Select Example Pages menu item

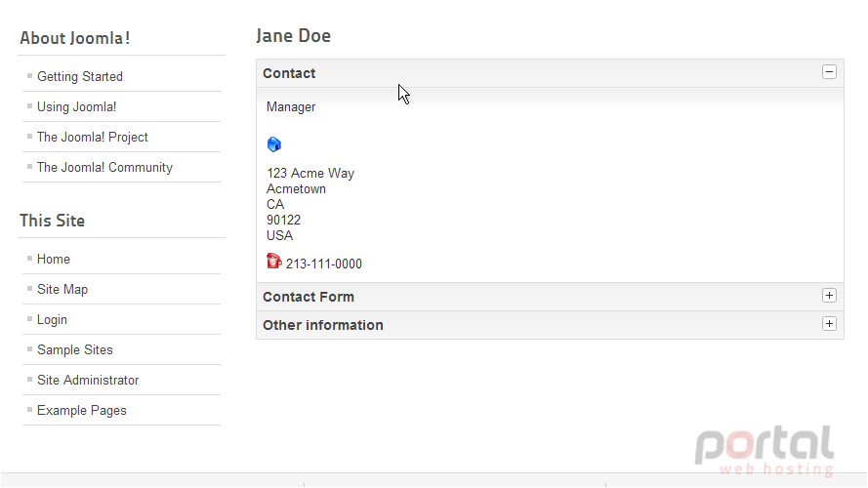point(81,411)
